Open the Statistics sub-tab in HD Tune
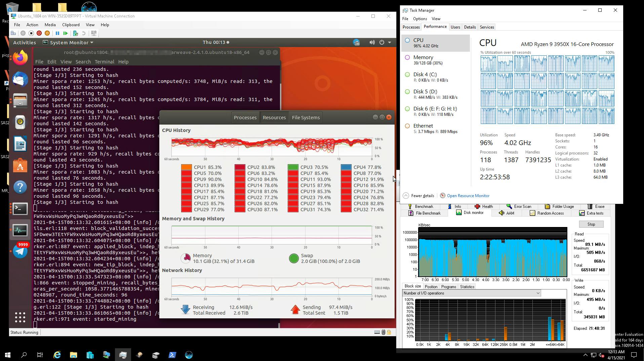 point(467,287)
